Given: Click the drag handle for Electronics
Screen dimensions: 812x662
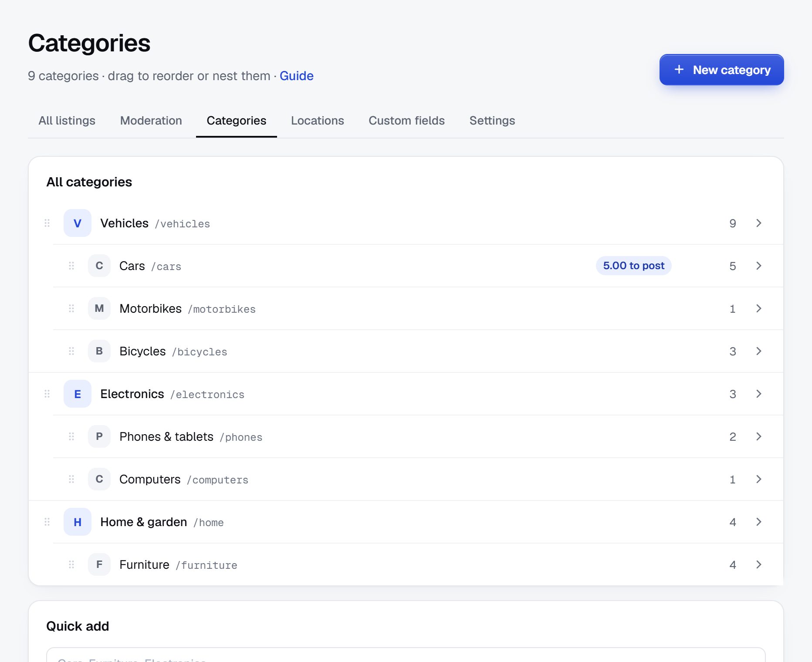Looking at the screenshot, I should tap(47, 394).
